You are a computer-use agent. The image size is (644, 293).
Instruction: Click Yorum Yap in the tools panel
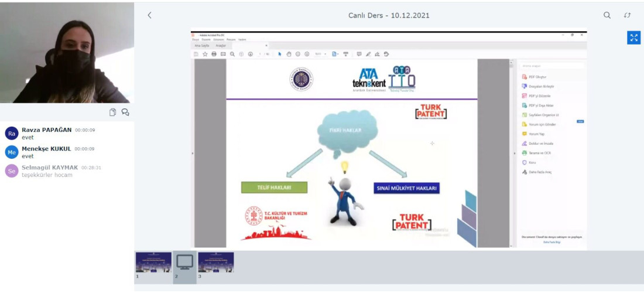[x=536, y=134]
